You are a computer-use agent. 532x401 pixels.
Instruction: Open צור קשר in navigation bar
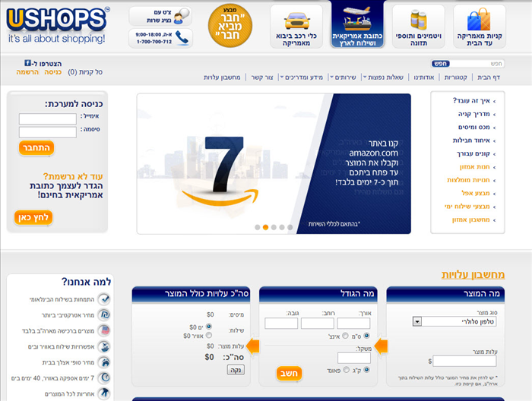262,77
